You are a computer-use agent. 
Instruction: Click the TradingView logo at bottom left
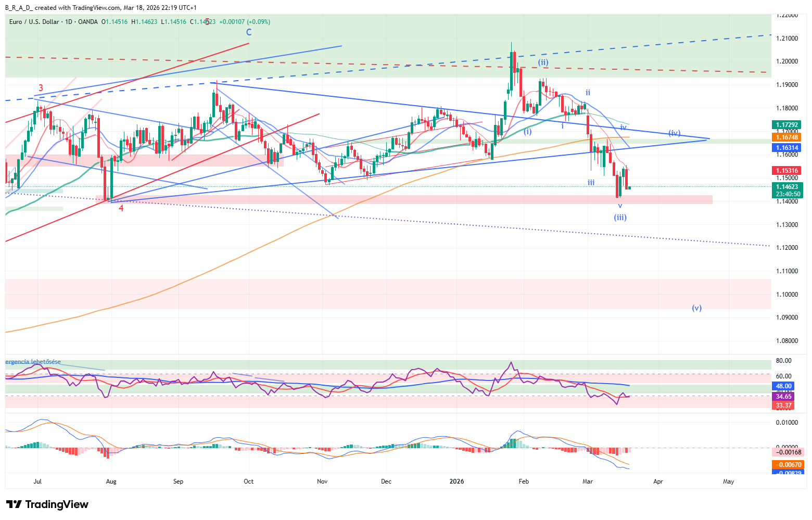47,504
